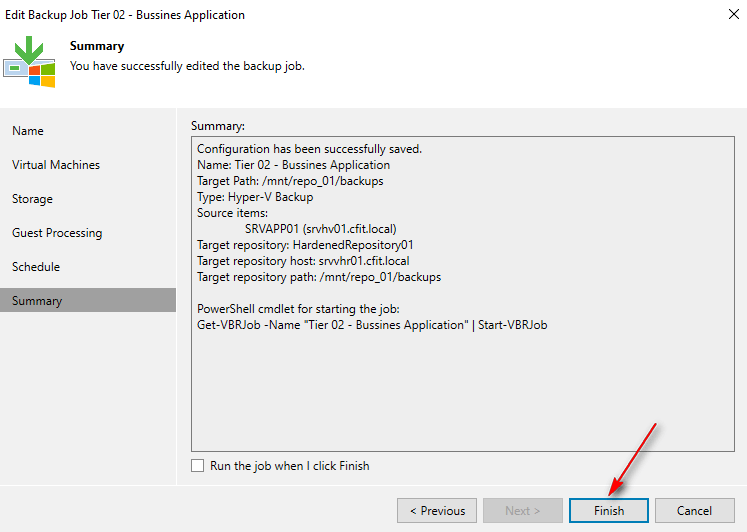Click the bold Summary heading

click(x=96, y=46)
